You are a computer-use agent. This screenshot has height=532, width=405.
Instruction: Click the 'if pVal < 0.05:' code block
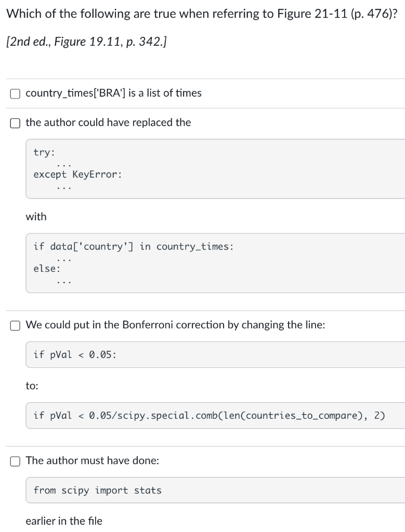pos(215,354)
